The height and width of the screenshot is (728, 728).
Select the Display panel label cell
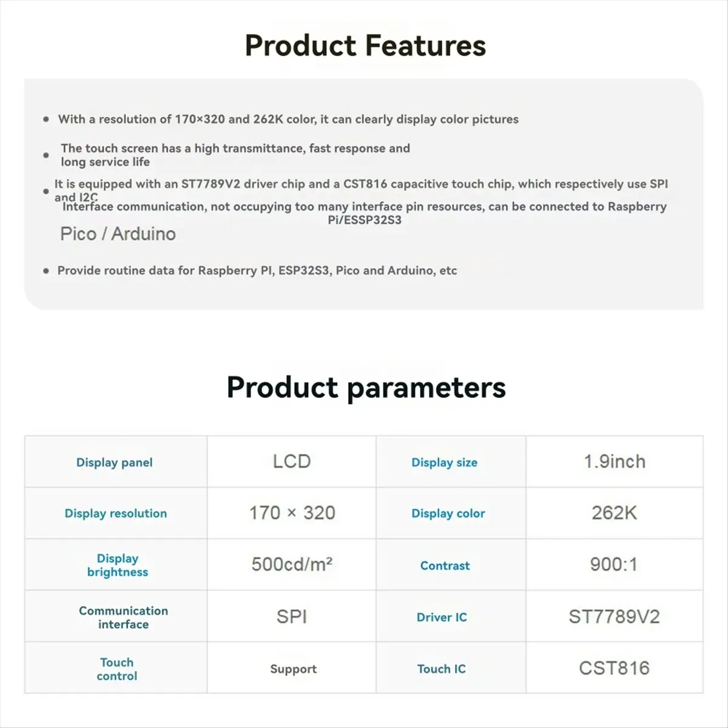[115, 462]
